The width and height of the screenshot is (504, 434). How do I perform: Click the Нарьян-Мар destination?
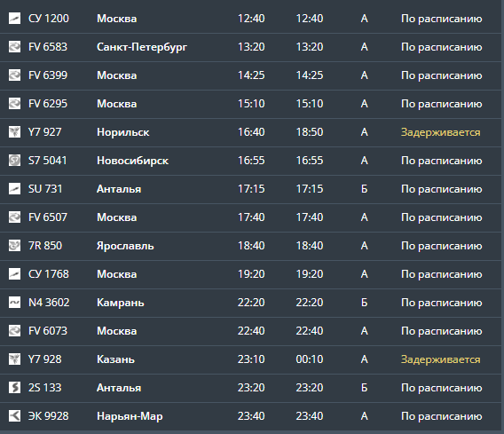(x=130, y=416)
